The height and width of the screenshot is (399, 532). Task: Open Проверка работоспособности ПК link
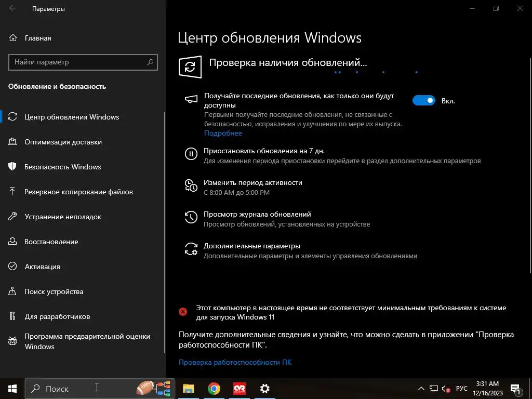(235, 362)
